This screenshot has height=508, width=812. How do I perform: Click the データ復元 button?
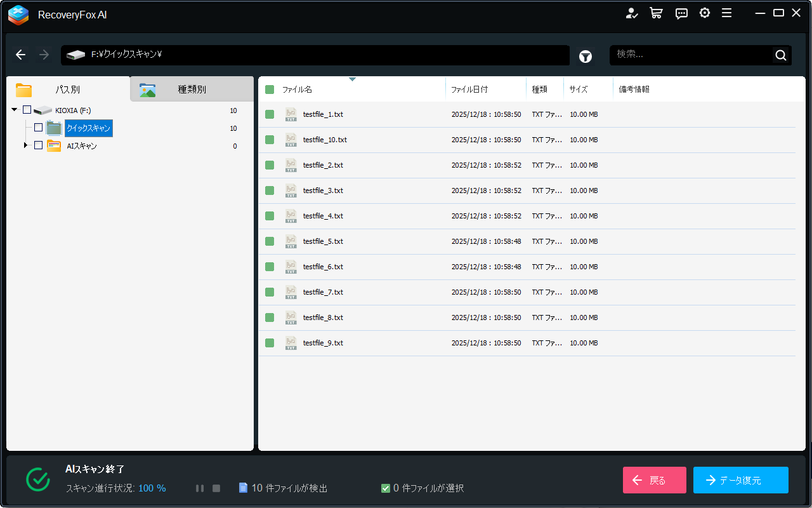(740, 480)
